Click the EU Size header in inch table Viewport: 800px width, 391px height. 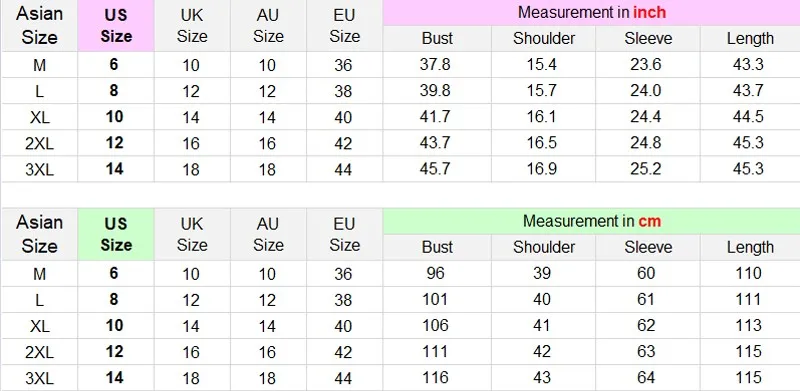pyautogui.click(x=344, y=26)
